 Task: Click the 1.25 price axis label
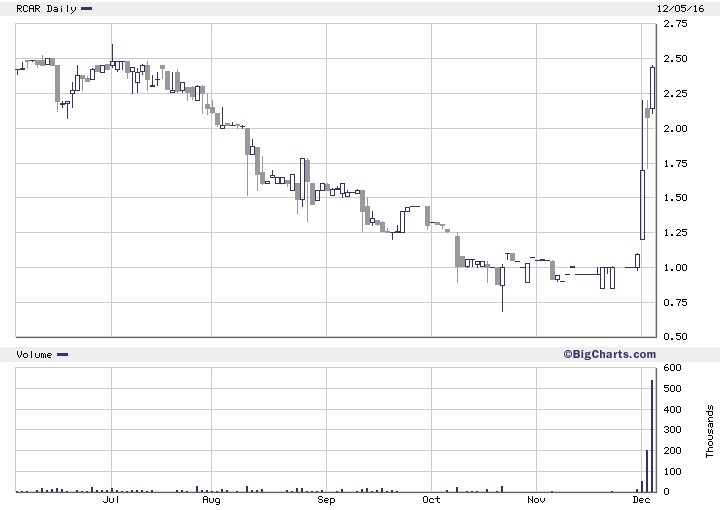coord(675,232)
